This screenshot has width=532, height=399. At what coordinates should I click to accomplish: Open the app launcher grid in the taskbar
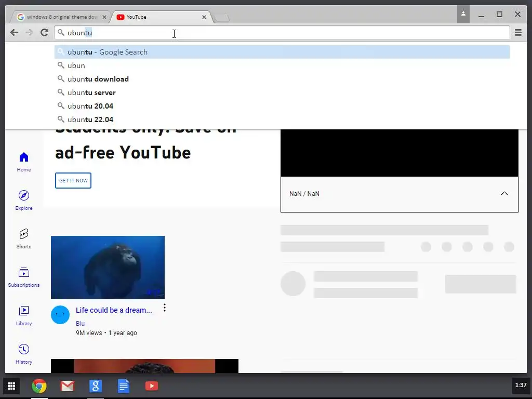(11, 386)
